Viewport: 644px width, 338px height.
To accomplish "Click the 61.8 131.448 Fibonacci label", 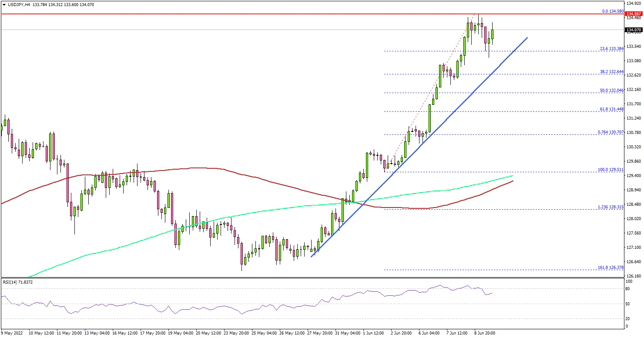I will [x=612, y=109].
